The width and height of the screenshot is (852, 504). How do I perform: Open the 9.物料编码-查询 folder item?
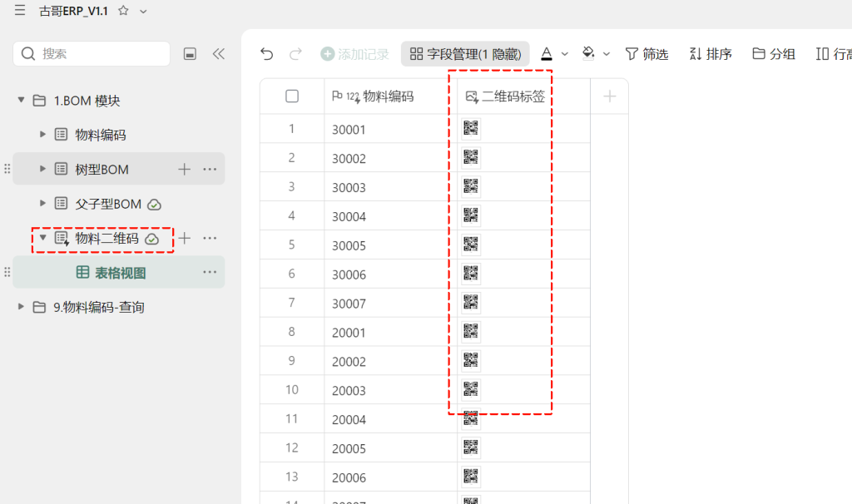coord(98,308)
